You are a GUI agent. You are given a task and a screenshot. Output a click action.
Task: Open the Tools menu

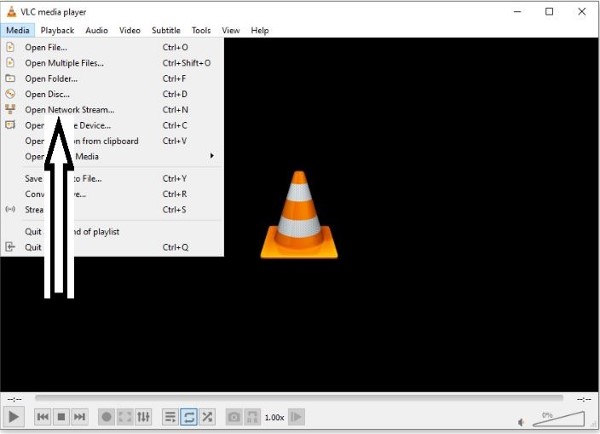click(201, 30)
